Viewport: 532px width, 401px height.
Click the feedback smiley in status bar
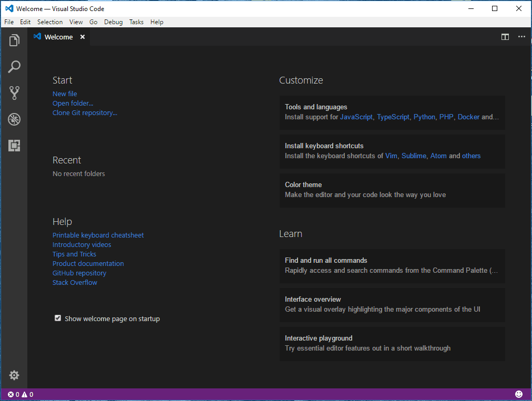coord(519,394)
